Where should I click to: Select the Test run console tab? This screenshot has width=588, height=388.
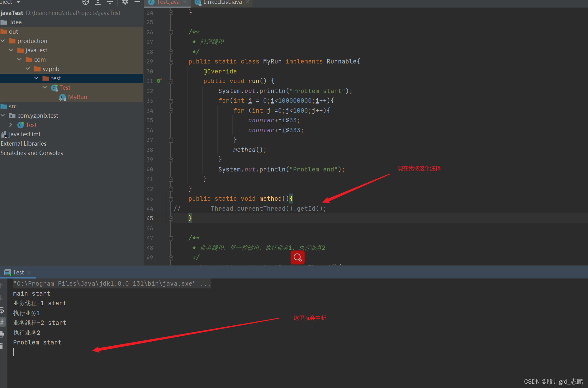pos(18,273)
